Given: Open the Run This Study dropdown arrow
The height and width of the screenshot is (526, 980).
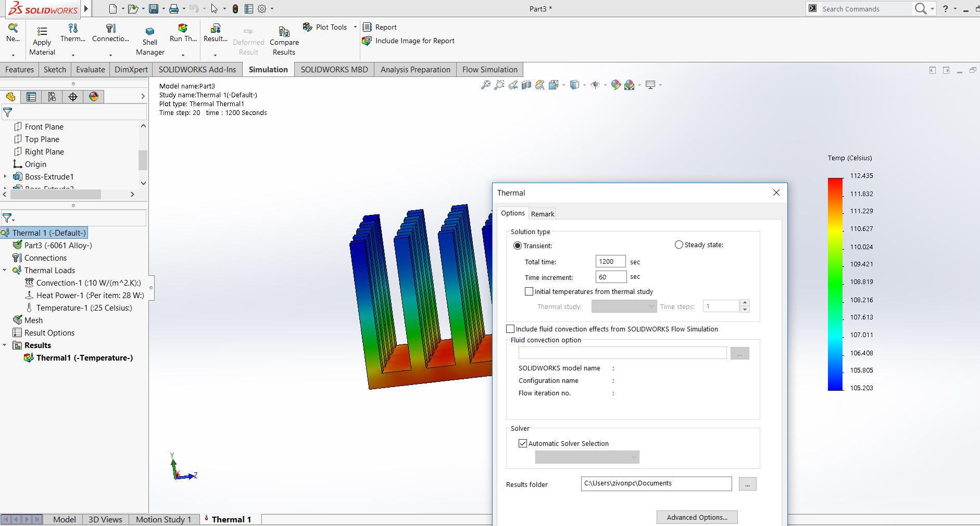Looking at the screenshot, I should (183, 55).
